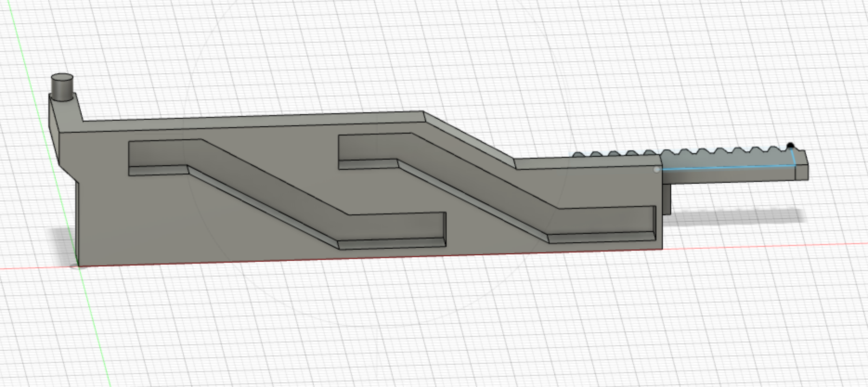868x387 pixels.
Task: Select the blue sketch line along the rack
Action: pyautogui.click(x=726, y=168)
